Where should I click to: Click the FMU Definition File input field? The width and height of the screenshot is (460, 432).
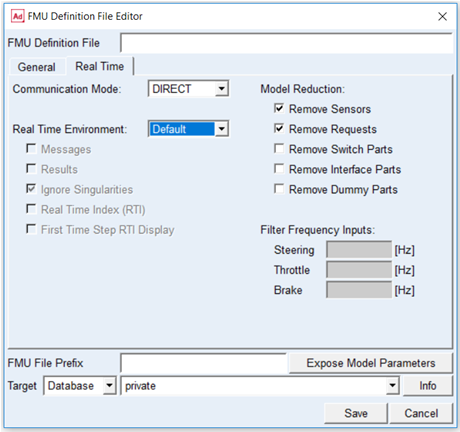pos(286,43)
